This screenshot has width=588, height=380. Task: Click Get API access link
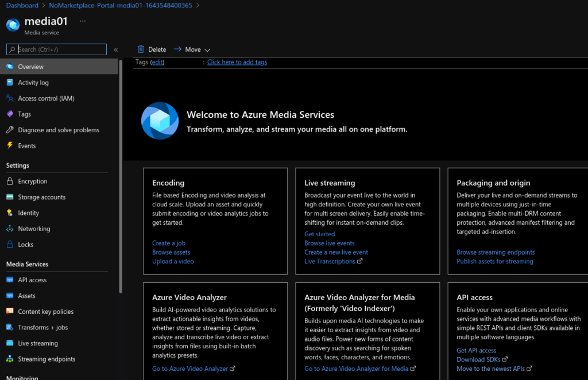pos(476,350)
